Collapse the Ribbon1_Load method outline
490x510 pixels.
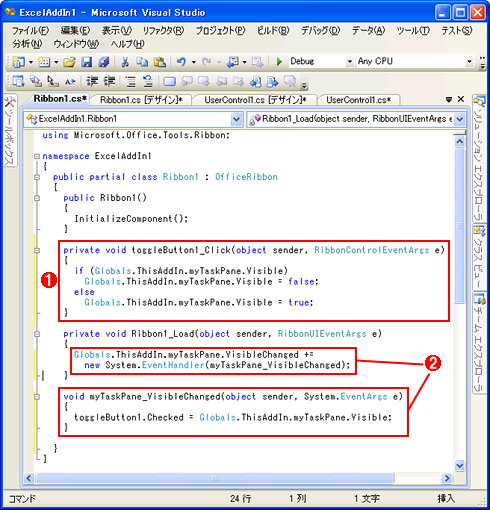[x=37, y=334]
